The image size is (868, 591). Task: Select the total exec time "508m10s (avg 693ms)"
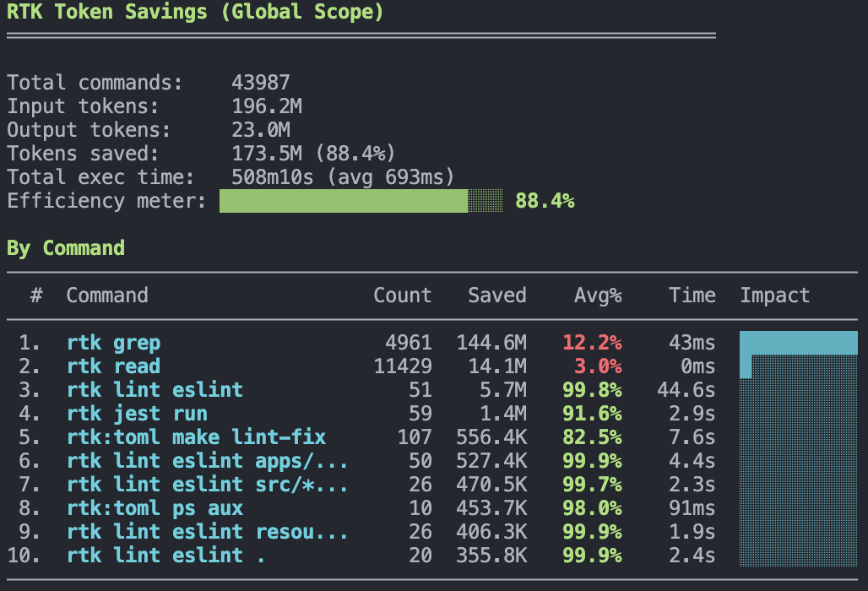343,177
